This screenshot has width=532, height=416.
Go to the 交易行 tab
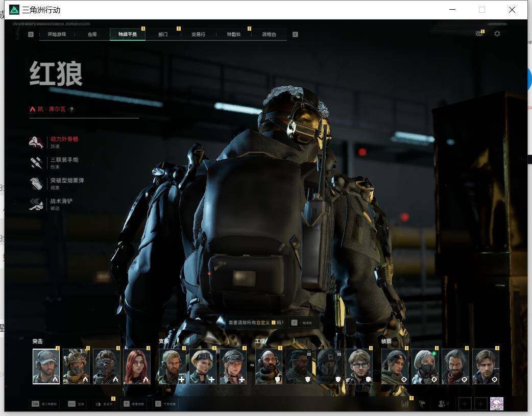[x=198, y=34]
